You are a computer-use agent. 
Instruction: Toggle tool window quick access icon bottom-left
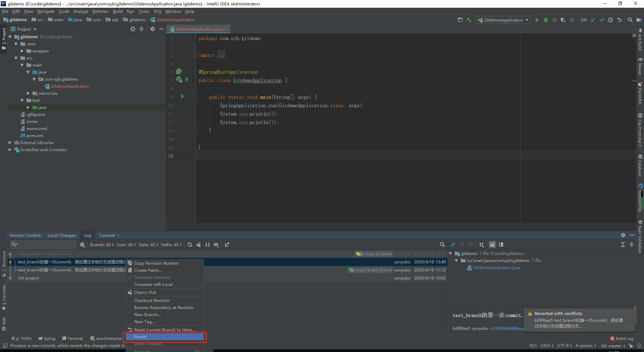pos(5,346)
